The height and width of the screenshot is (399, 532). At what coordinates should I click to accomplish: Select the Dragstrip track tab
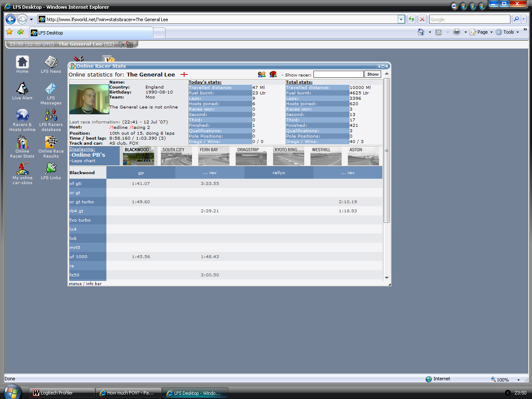click(251, 156)
